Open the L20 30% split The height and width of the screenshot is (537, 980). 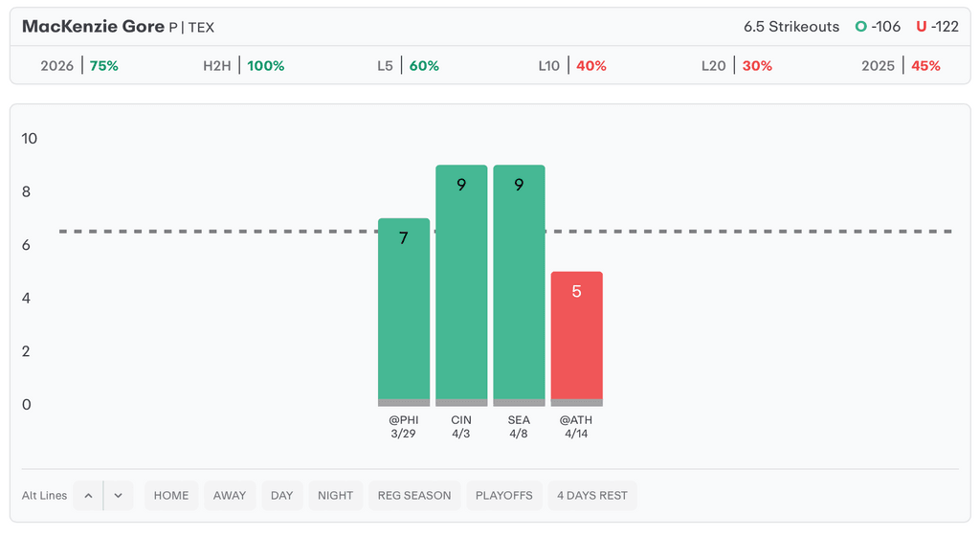click(x=736, y=66)
